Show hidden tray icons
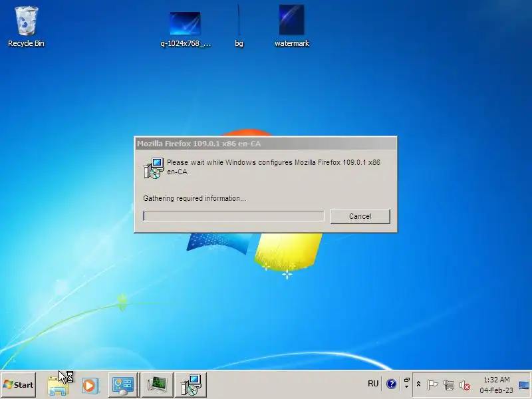 (x=419, y=384)
